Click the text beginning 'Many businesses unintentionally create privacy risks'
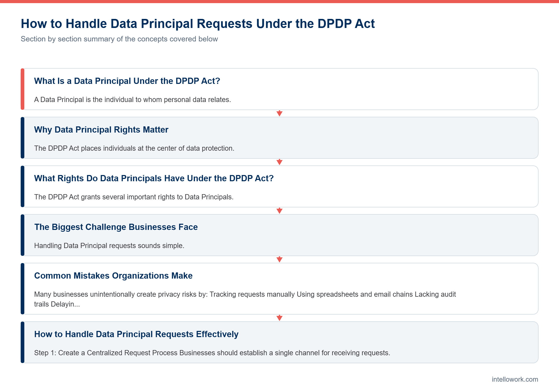The height and width of the screenshot is (392, 559). (x=245, y=299)
